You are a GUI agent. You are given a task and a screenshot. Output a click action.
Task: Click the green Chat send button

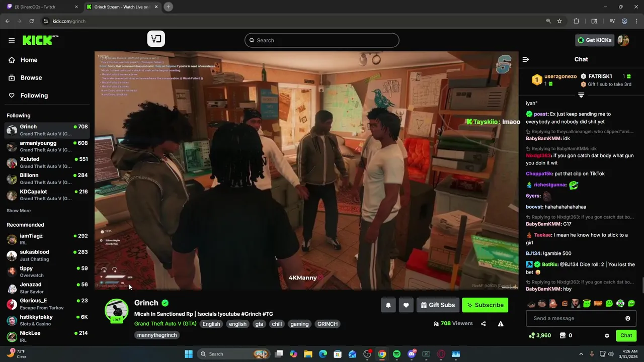(626, 335)
